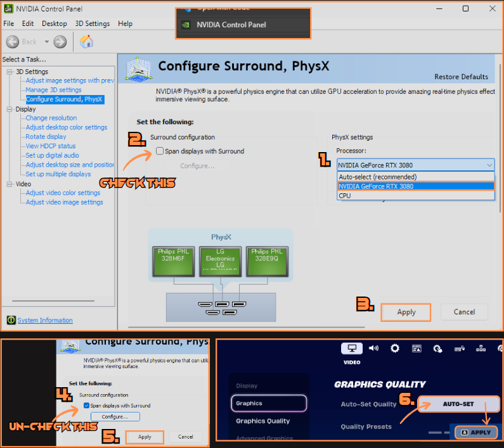Screen dimensions: 504x448
Task: Click the main panel horizontal scrollbar
Action: (x=246, y=327)
